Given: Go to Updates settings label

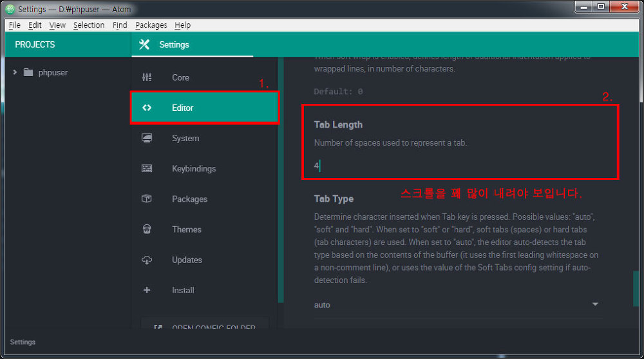Looking at the screenshot, I should (187, 260).
